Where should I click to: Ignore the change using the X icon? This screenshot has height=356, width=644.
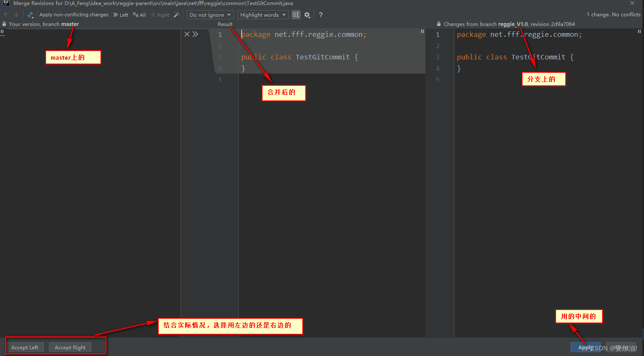coord(187,34)
